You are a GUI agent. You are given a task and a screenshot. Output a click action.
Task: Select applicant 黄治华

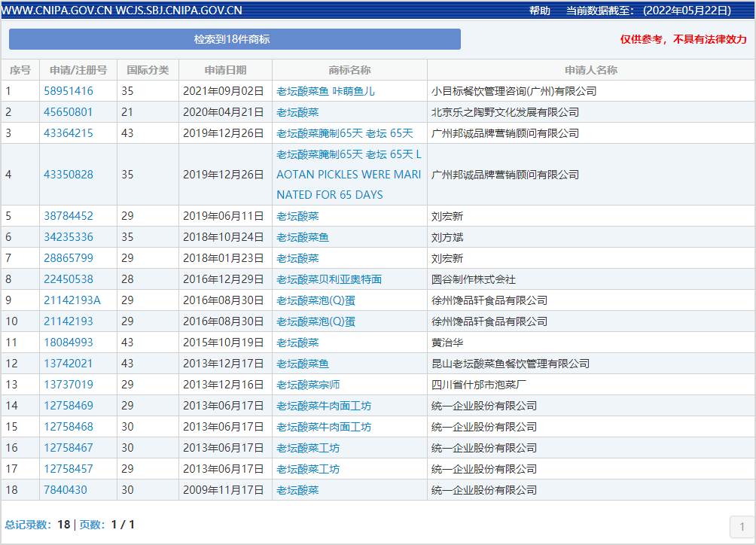[447, 343]
